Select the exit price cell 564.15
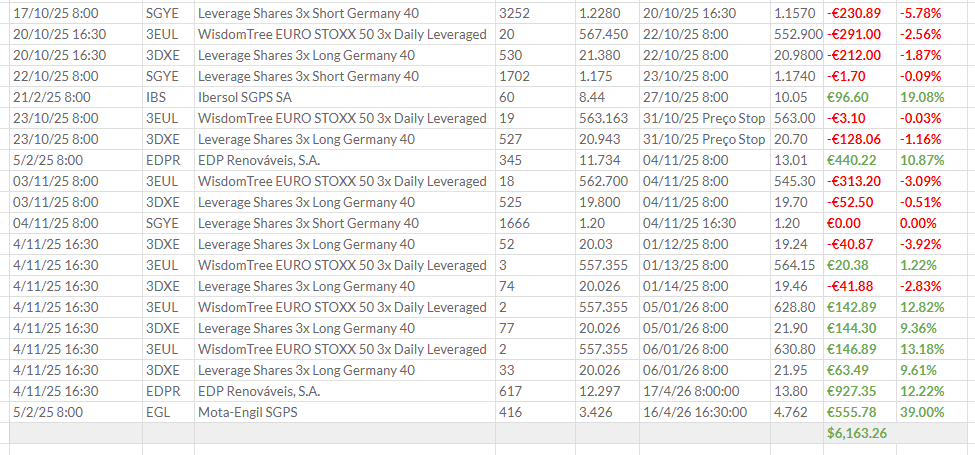 point(797,265)
